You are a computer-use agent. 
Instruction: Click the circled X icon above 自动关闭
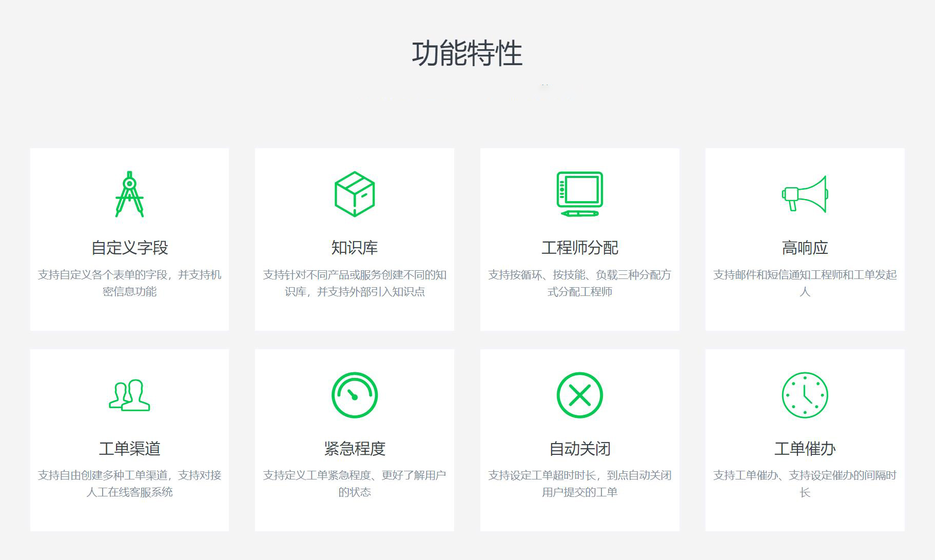pyautogui.click(x=580, y=395)
